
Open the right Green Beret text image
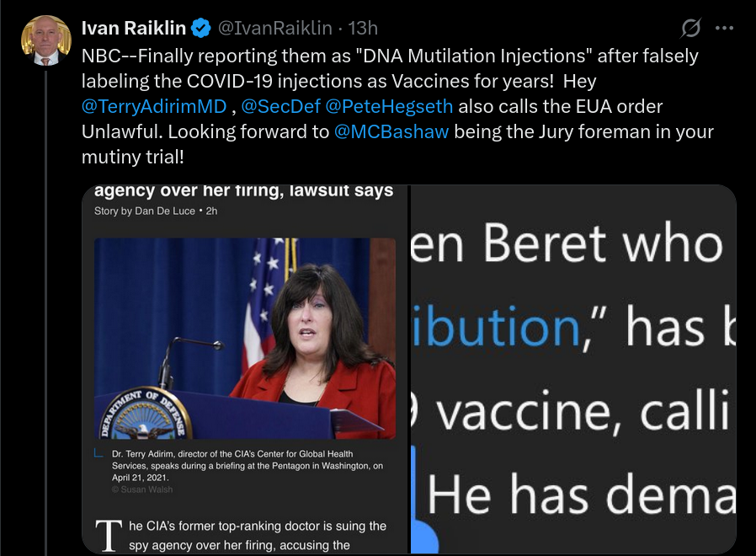pyautogui.click(x=573, y=369)
